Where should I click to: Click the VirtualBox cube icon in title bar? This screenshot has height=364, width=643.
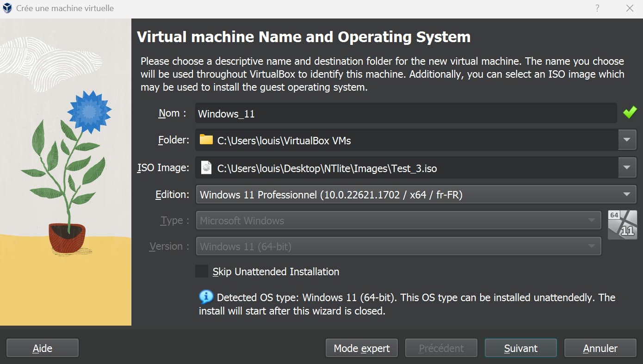point(7,8)
